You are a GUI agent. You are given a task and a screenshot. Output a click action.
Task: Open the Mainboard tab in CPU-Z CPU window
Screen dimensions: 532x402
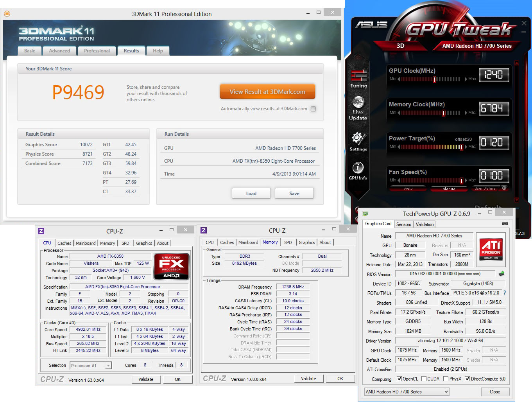86,243
